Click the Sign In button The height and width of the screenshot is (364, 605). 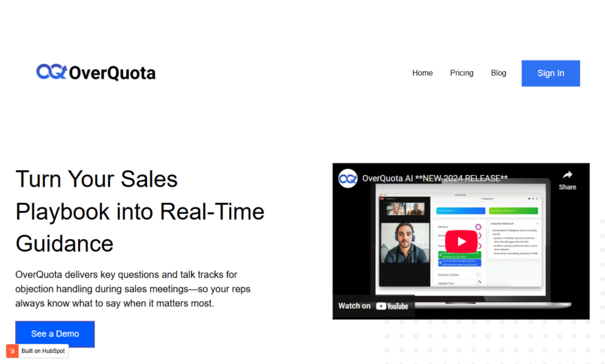(x=551, y=73)
